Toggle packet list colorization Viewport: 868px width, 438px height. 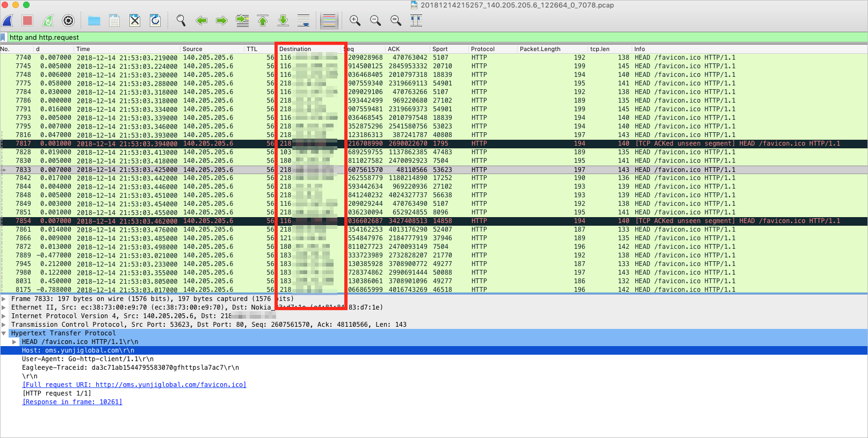(329, 21)
